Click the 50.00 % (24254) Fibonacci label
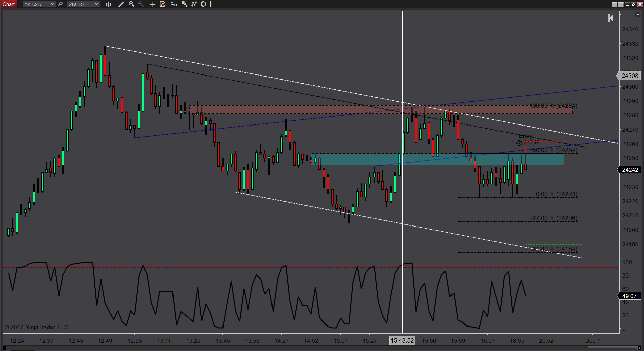The width and height of the screenshot is (644, 351). click(555, 150)
